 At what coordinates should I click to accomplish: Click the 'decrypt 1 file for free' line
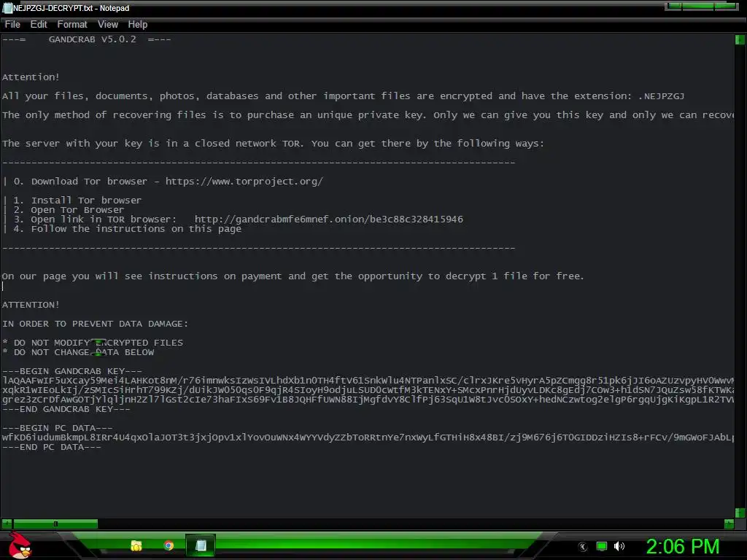[x=293, y=276]
